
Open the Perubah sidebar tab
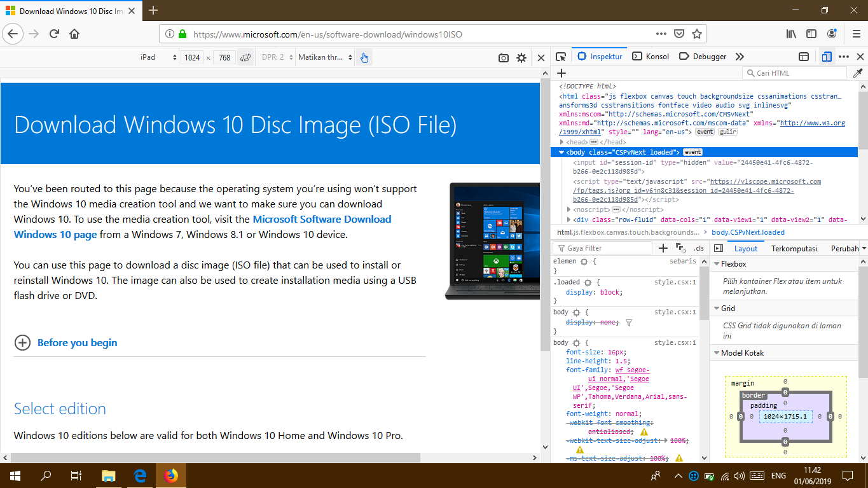point(844,249)
